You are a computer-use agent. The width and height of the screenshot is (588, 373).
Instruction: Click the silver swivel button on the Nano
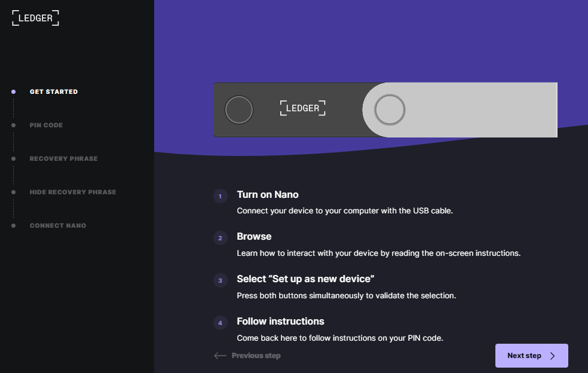pos(390,109)
